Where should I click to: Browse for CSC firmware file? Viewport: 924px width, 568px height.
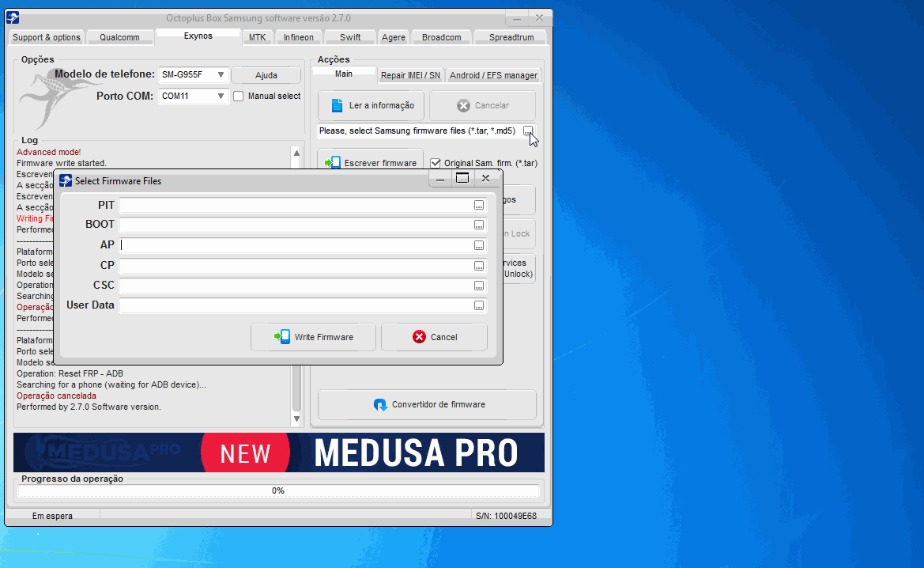click(478, 286)
